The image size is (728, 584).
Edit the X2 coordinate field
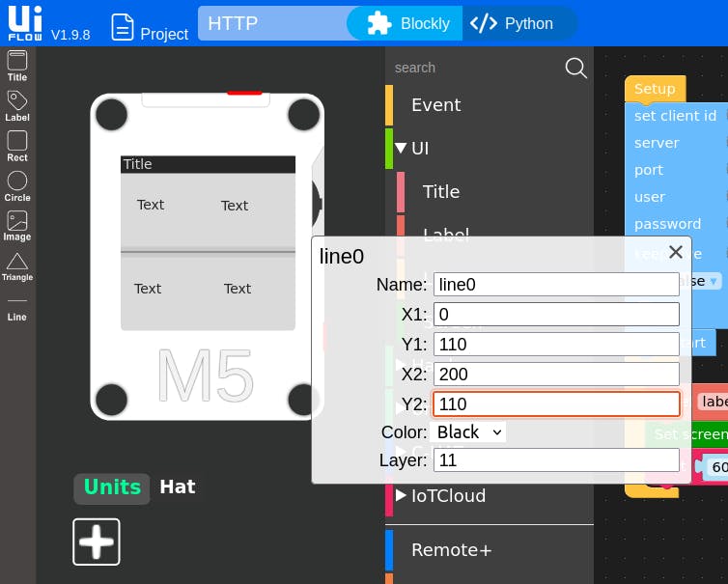tap(556, 375)
